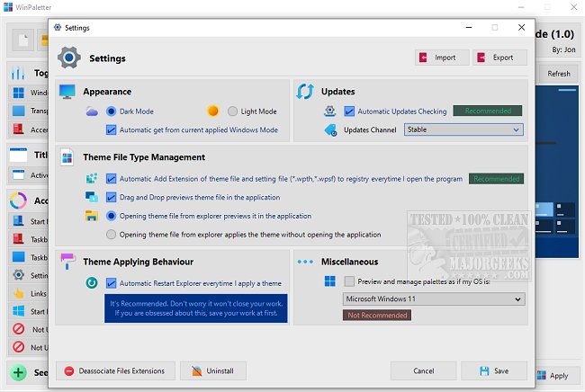Click the Windows logo icon in main sidebar
Image resolution: width=585 pixels, height=392 pixels.
pyautogui.click(x=18, y=93)
